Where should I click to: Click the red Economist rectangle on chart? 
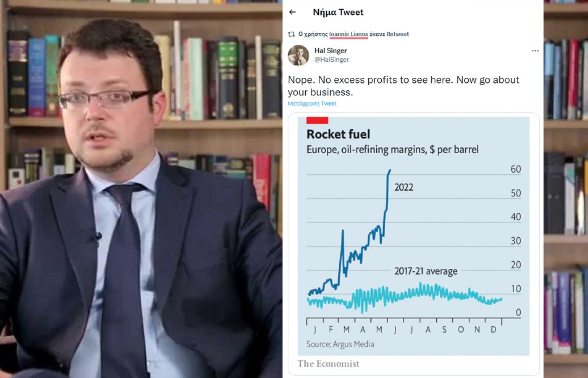tap(317, 121)
